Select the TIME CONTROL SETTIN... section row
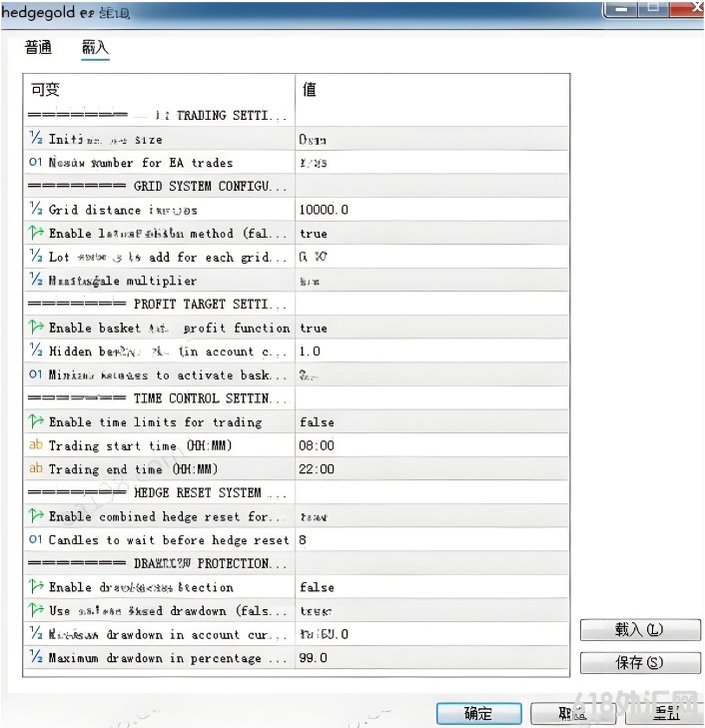The width and height of the screenshot is (705, 728). point(296,398)
